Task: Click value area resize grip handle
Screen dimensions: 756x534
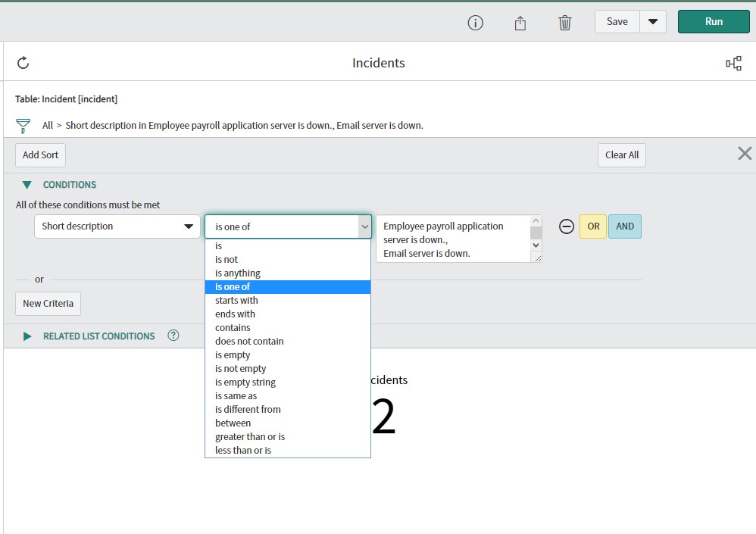Action: pos(538,259)
